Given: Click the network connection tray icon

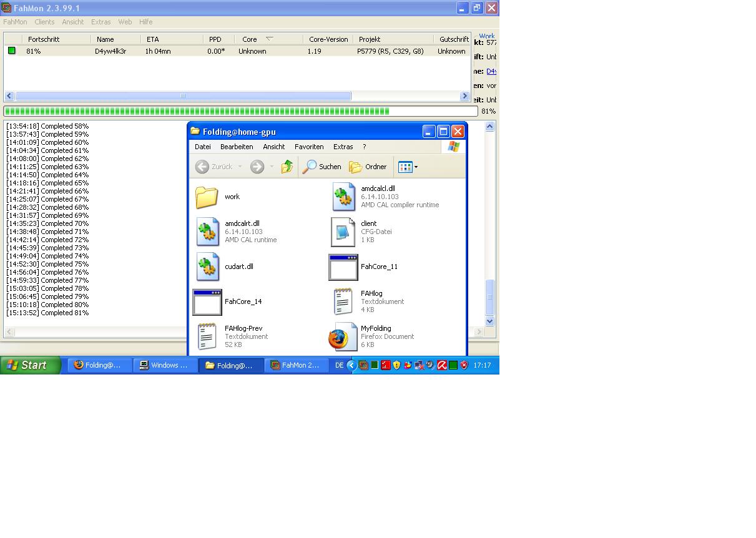Looking at the screenshot, I should coord(419,365).
